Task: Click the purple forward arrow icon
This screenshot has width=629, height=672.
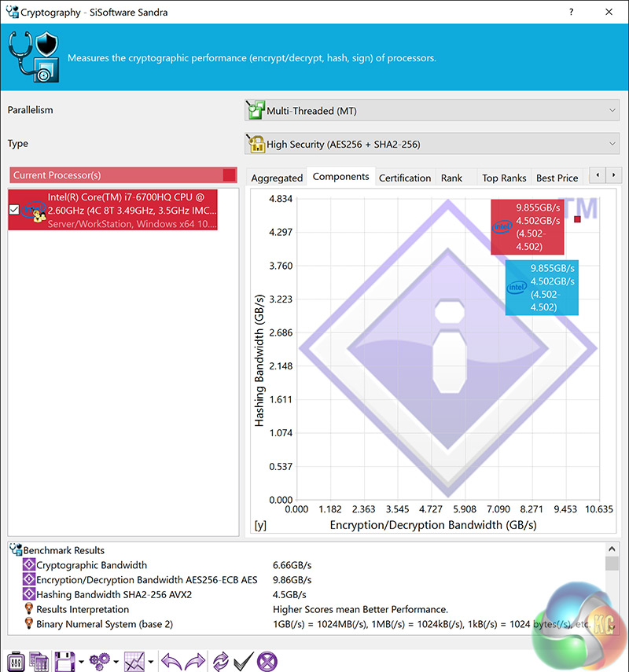Action: [195, 661]
